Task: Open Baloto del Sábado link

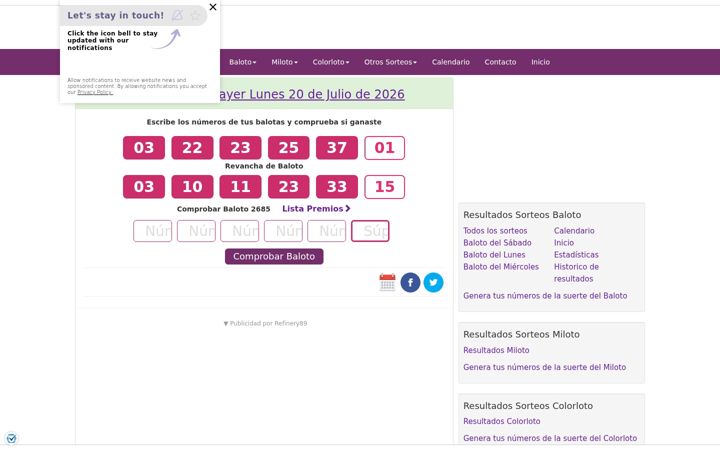Action: [x=497, y=243]
